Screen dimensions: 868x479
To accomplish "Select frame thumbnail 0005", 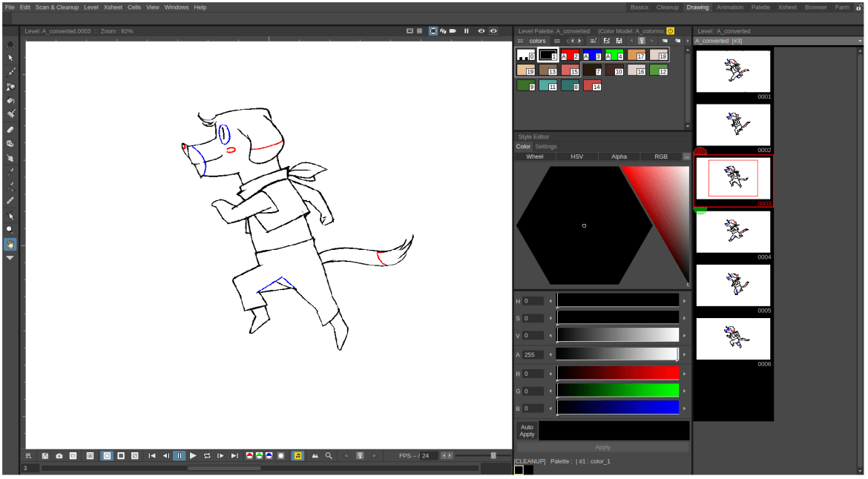I will [733, 285].
